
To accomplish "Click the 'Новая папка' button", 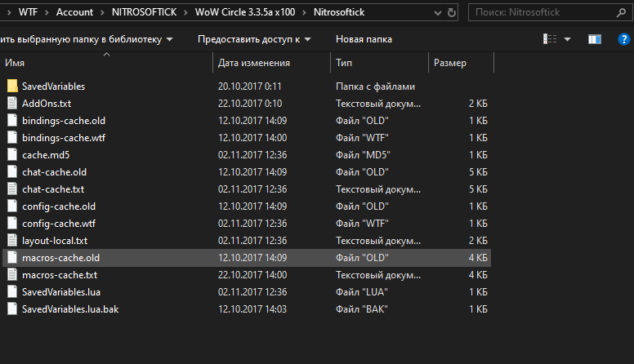I will 364,39.
